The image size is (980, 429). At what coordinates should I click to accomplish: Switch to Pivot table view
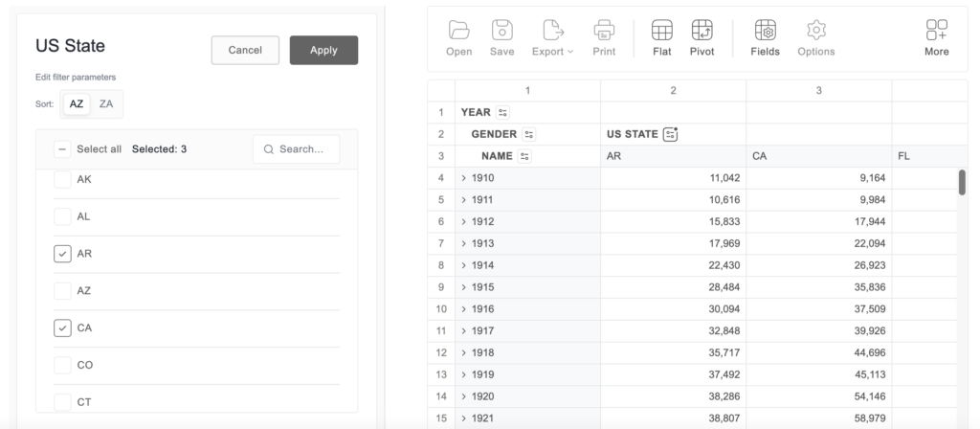point(702,38)
